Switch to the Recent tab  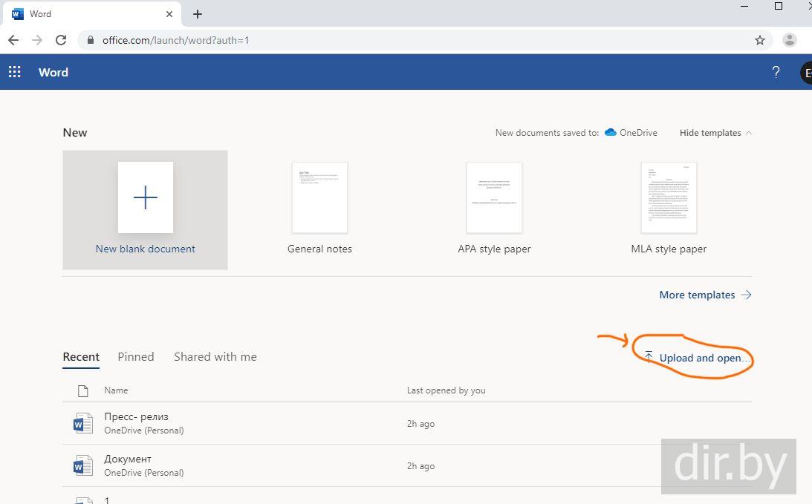coord(81,356)
